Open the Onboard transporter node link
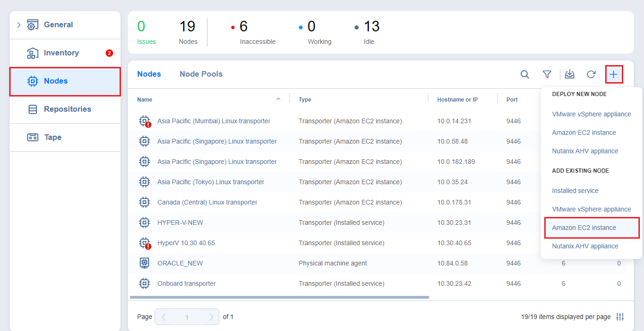 (x=187, y=283)
